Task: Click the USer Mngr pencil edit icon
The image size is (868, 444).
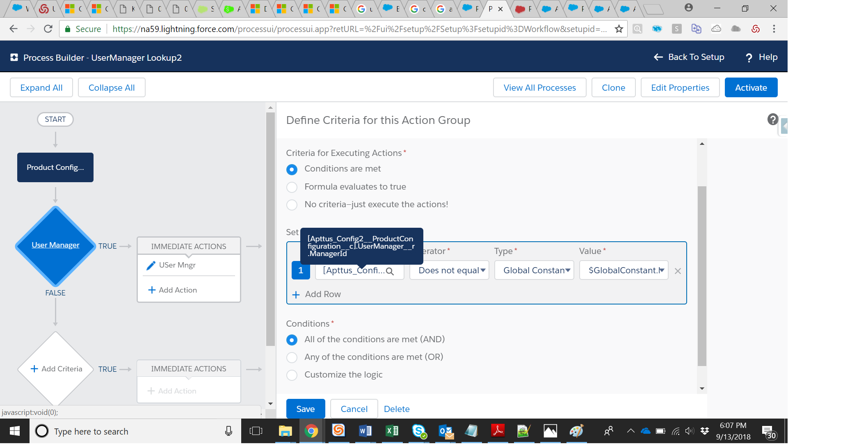Action: [x=151, y=265]
